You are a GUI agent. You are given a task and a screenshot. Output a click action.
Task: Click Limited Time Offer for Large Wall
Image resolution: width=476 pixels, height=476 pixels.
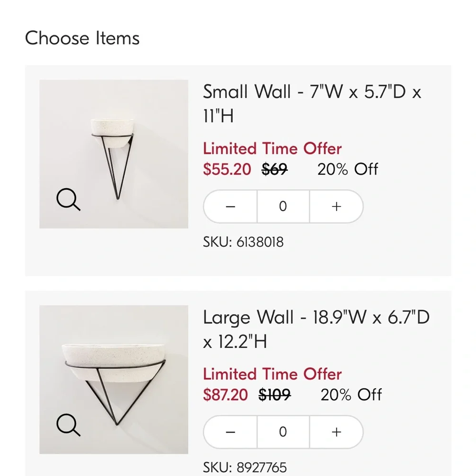click(272, 374)
